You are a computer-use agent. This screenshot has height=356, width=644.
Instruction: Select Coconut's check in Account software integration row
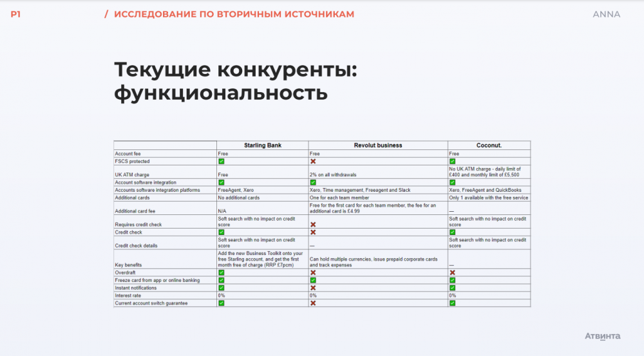[452, 182]
